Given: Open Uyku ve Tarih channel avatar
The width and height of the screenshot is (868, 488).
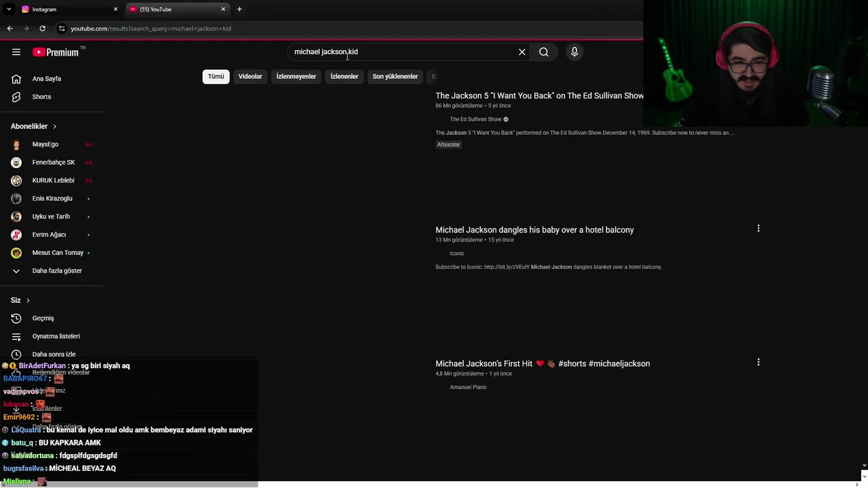Looking at the screenshot, I should [16, 217].
